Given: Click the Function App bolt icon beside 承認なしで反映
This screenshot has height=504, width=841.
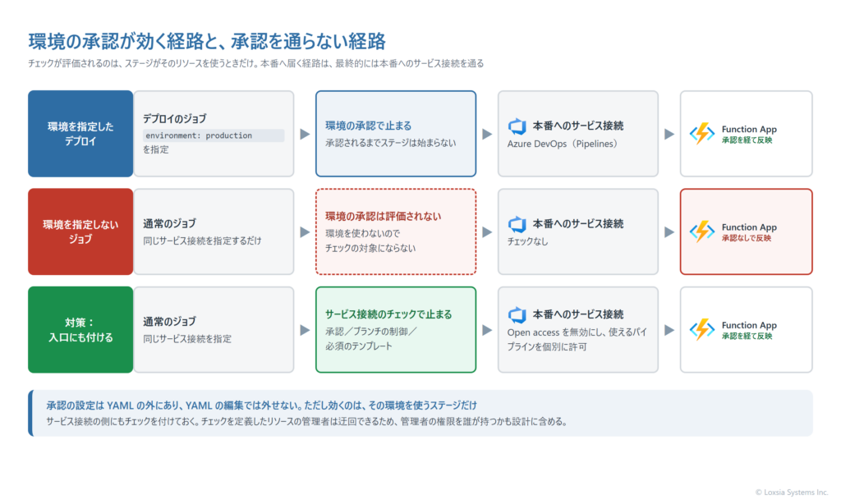Looking at the screenshot, I should tap(702, 231).
